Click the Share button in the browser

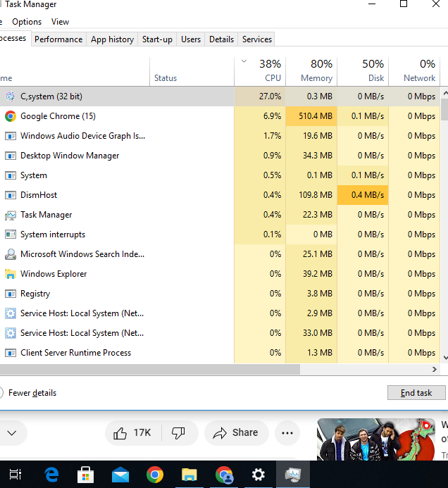(x=236, y=432)
